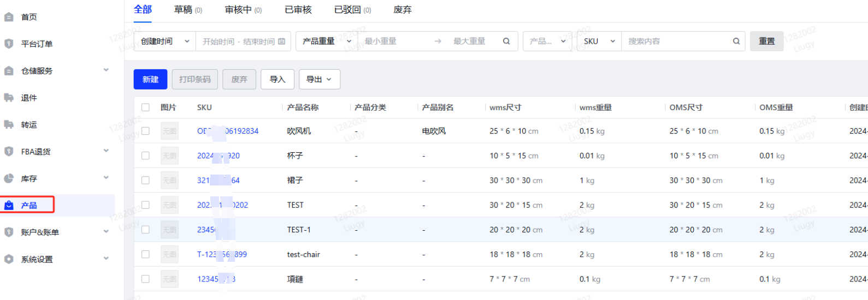Click the 产品 shopping bag icon
This screenshot has height=300, width=868.
click(x=9, y=205)
